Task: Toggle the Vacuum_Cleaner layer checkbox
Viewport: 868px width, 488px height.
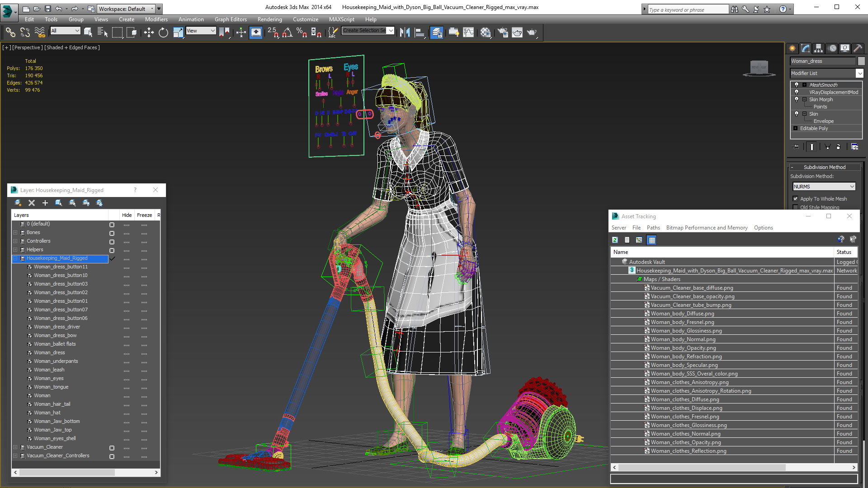Action: point(112,448)
